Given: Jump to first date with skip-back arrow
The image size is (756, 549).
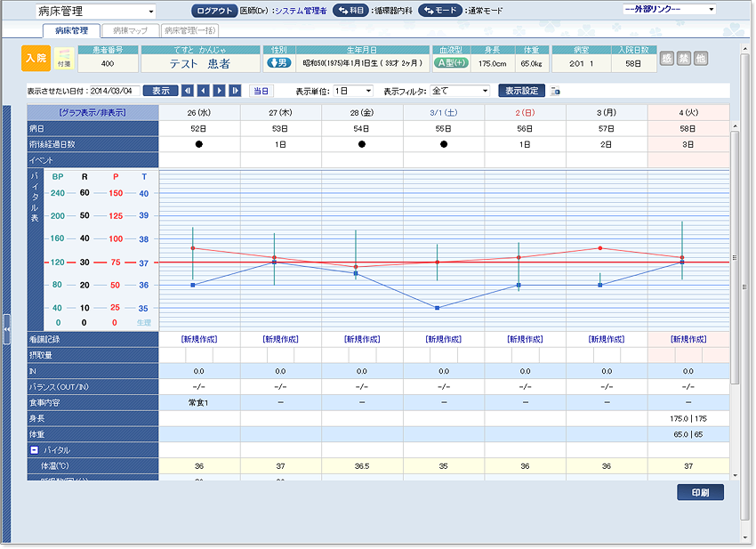Looking at the screenshot, I should tap(188, 91).
